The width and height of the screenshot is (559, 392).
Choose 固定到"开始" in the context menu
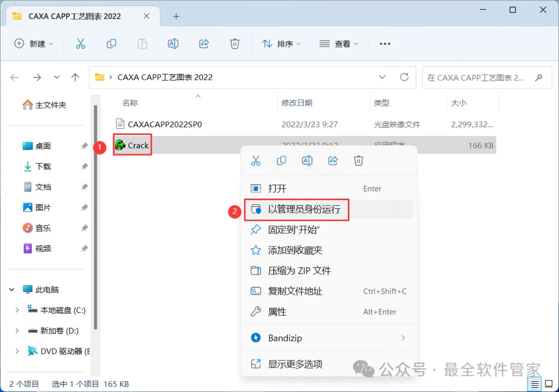pyautogui.click(x=328, y=230)
